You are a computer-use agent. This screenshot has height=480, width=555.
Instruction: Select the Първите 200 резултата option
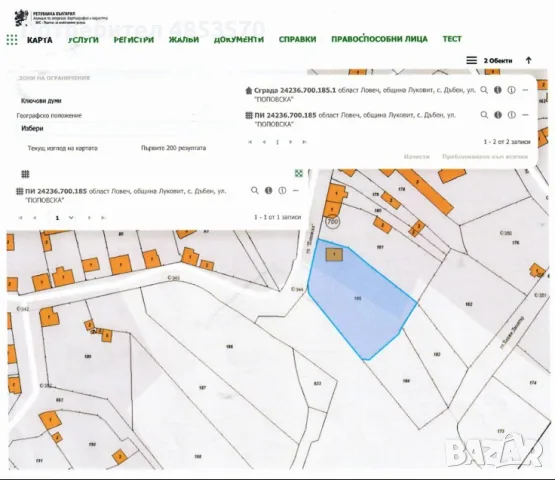pos(173,148)
